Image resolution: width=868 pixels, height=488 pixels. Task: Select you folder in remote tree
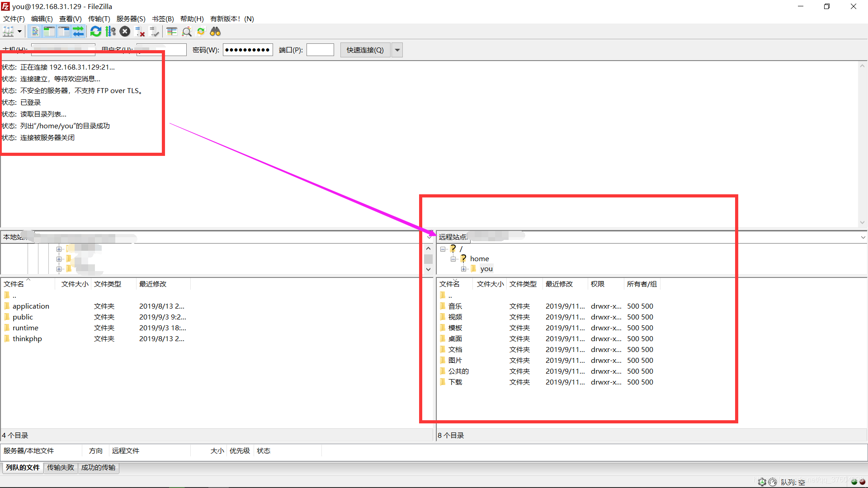click(x=486, y=269)
